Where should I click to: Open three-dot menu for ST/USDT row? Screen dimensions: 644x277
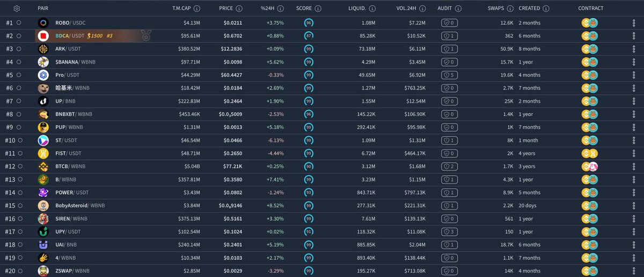(x=634, y=140)
